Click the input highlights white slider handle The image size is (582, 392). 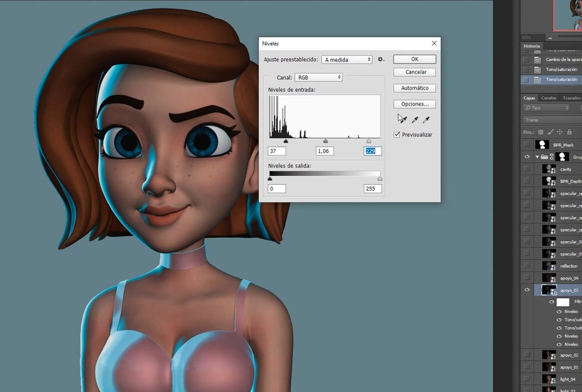(x=369, y=141)
